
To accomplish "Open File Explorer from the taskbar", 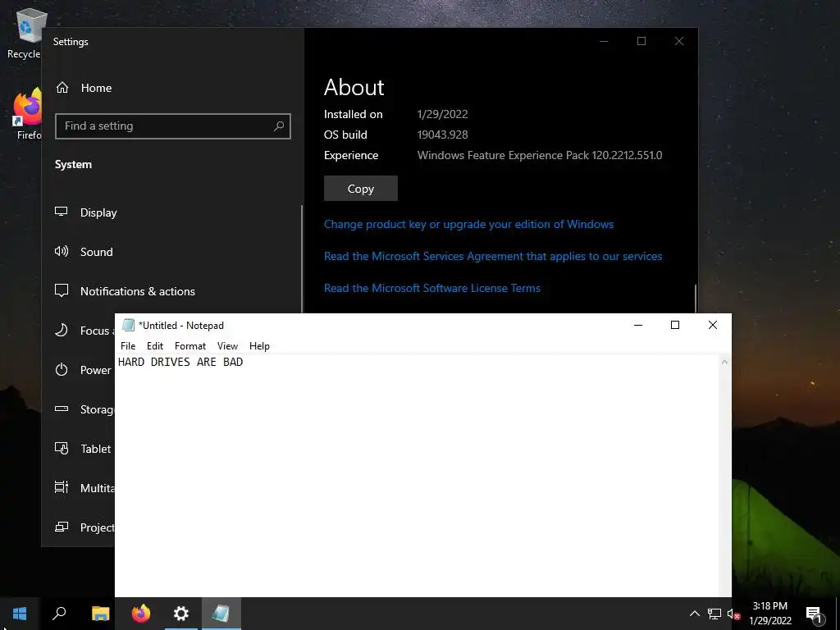I will click(100, 614).
